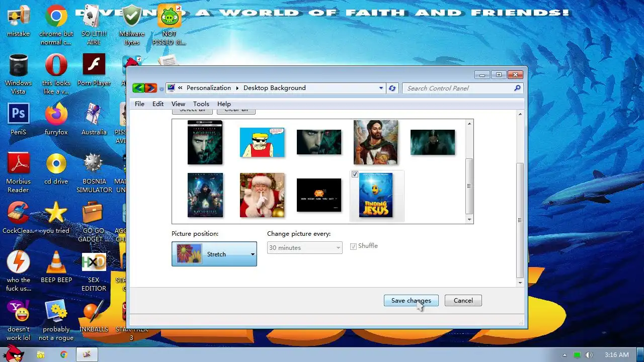This screenshot has height=362, width=644.
Task: Refresh the Desktop Background page
Action: pos(392,88)
